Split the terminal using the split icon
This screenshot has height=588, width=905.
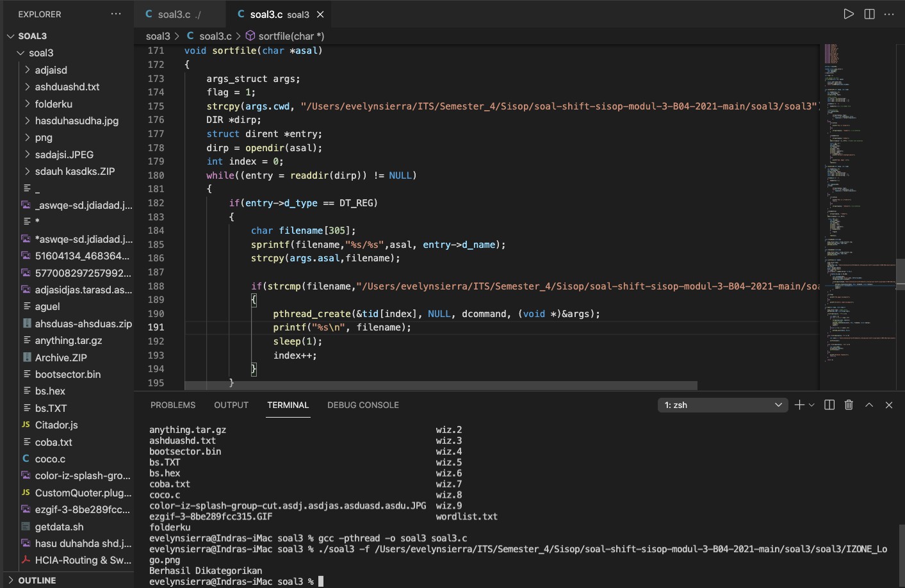(x=829, y=405)
